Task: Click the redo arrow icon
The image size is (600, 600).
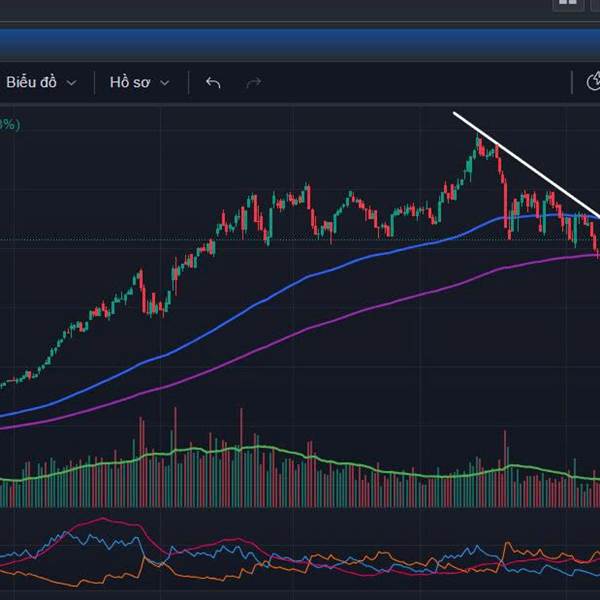Action: pyautogui.click(x=253, y=83)
